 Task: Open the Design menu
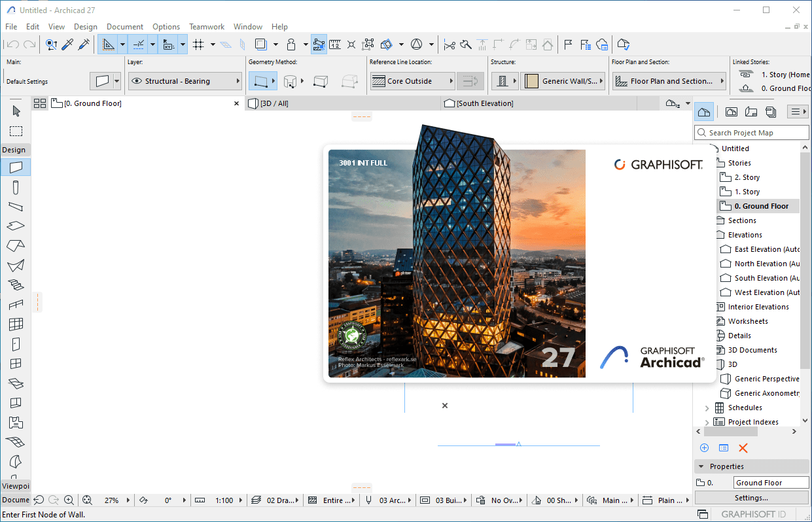86,27
